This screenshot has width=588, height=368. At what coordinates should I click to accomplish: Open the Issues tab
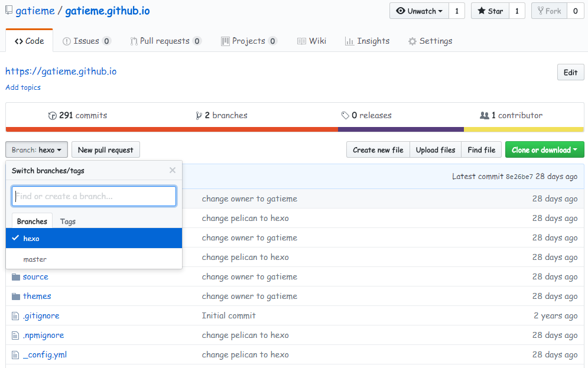pyautogui.click(x=87, y=41)
